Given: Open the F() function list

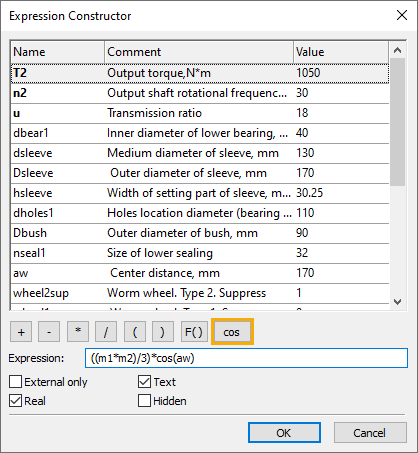Looking at the screenshot, I should [x=194, y=332].
